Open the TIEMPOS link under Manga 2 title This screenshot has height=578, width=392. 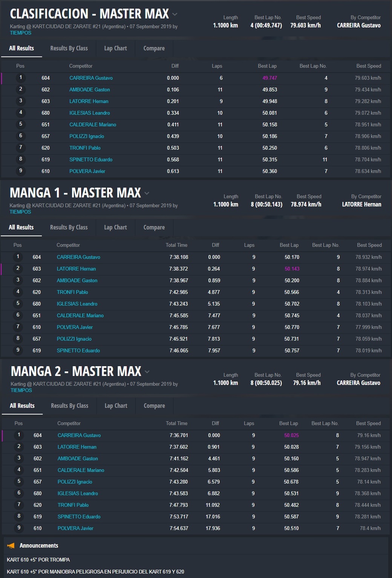click(21, 390)
